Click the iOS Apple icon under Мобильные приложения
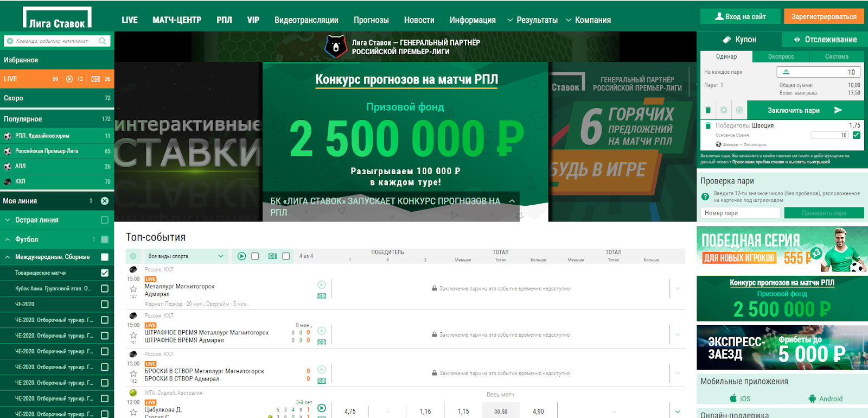This screenshot has width=868, height=418. click(733, 398)
